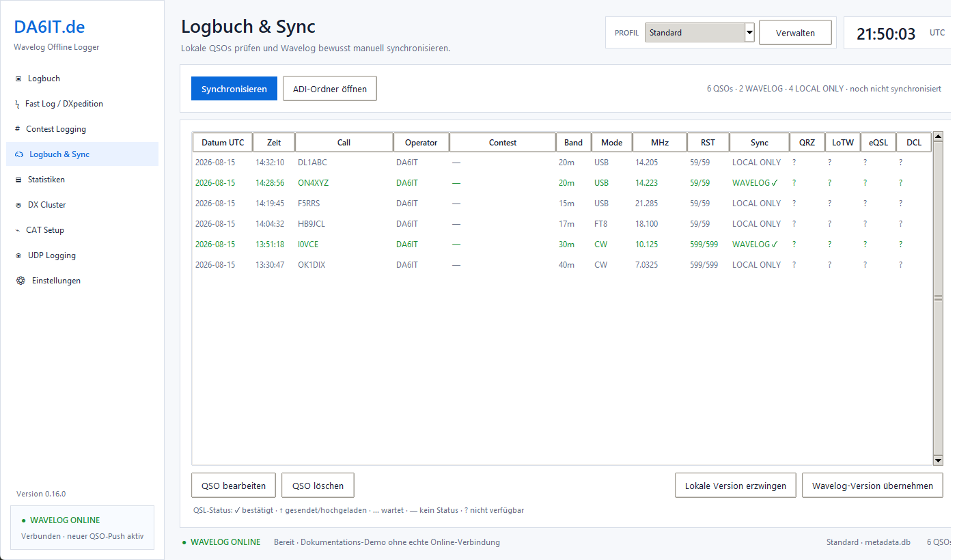This screenshot has height=560, width=970.
Task: Sort the table by the Call column header
Action: (344, 143)
